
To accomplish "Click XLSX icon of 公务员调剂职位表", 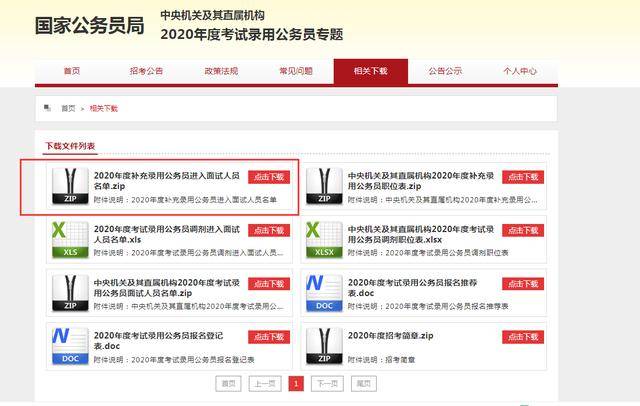I will coord(324,239).
